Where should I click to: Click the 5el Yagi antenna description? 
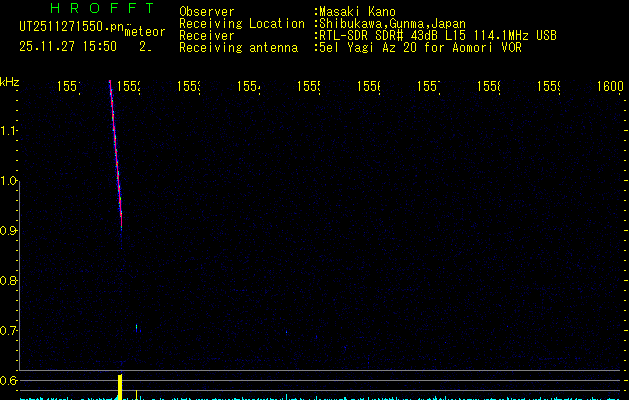pos(418,47)
